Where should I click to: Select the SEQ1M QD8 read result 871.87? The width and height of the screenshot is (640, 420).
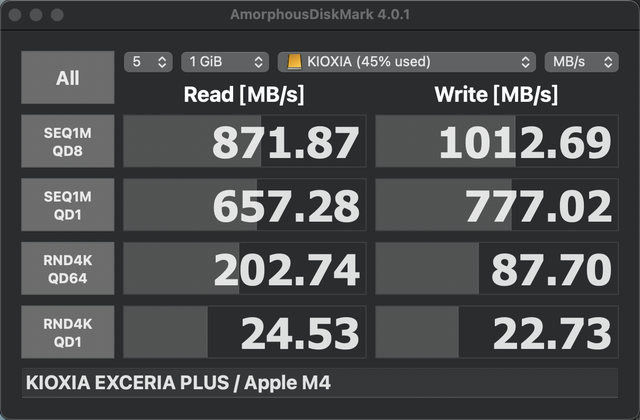[245, 141]
